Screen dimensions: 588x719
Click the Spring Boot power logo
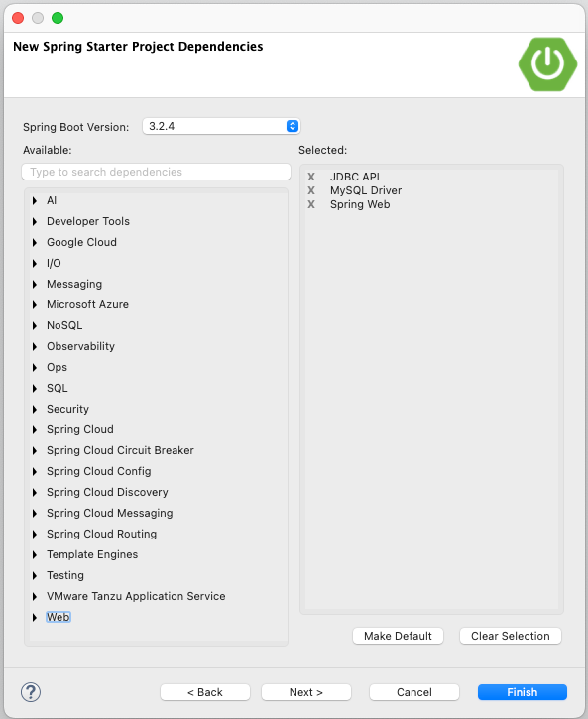pos(547,64)
